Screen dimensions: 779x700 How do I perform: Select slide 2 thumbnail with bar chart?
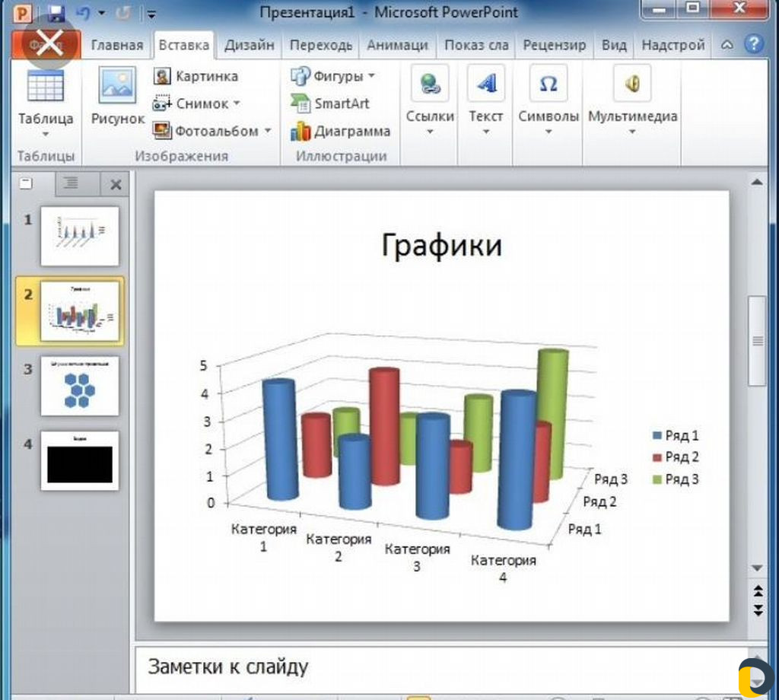coord(79,311)
